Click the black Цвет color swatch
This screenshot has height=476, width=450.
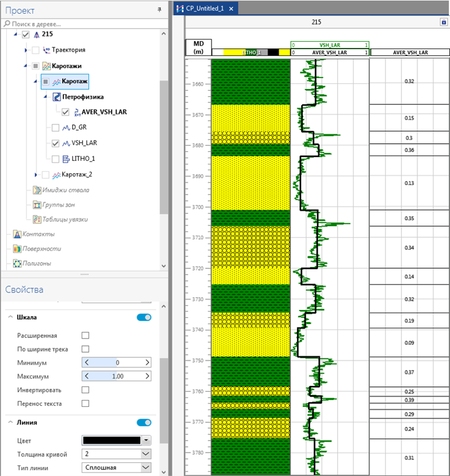coord(112,440)
